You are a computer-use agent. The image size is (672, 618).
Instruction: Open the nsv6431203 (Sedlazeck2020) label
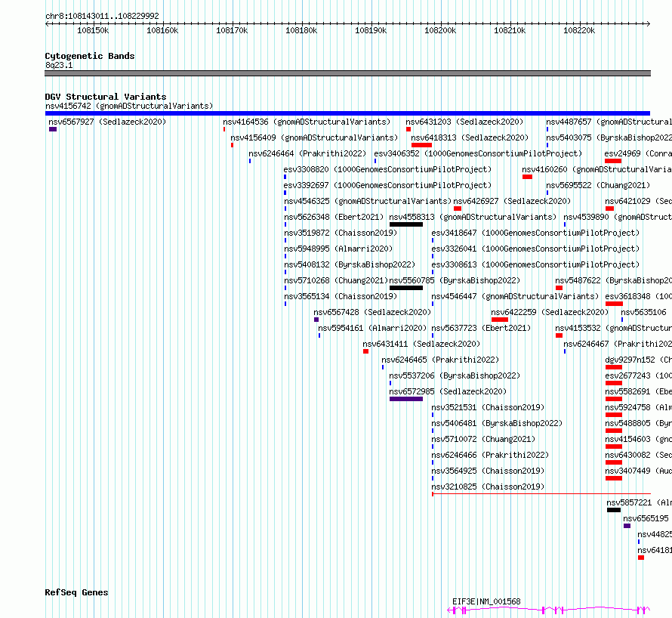464,122
